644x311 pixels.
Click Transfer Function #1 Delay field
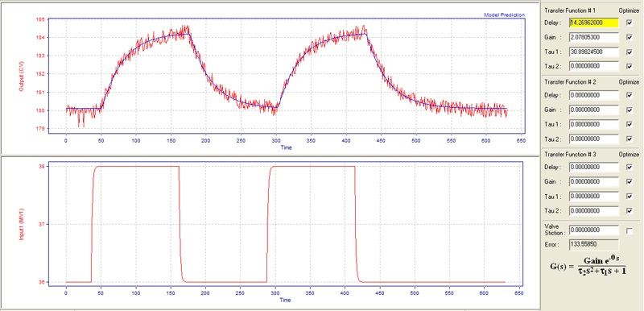(x=593, y=23)
